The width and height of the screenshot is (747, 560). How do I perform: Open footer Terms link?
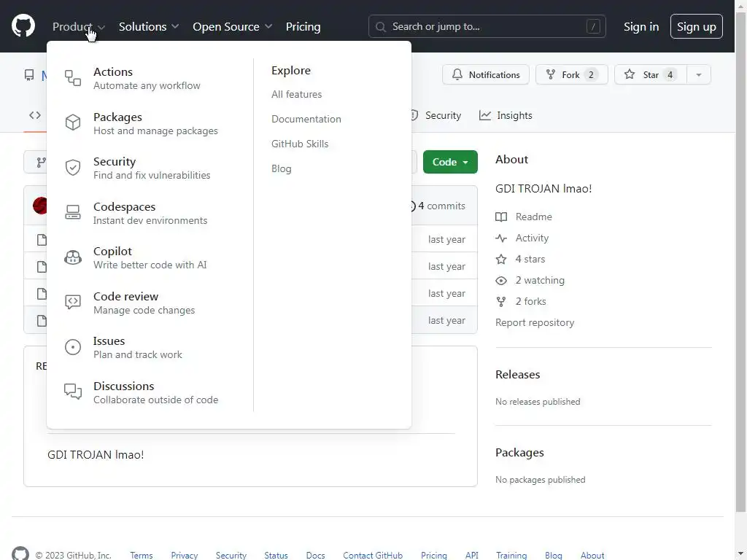[x=141, y=555]
